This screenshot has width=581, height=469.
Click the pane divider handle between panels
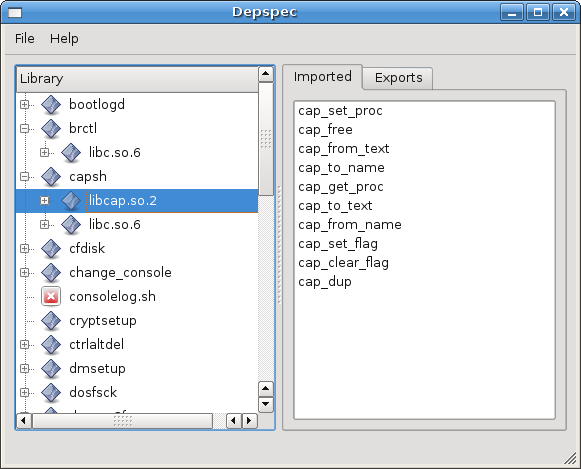click(279, 245)
